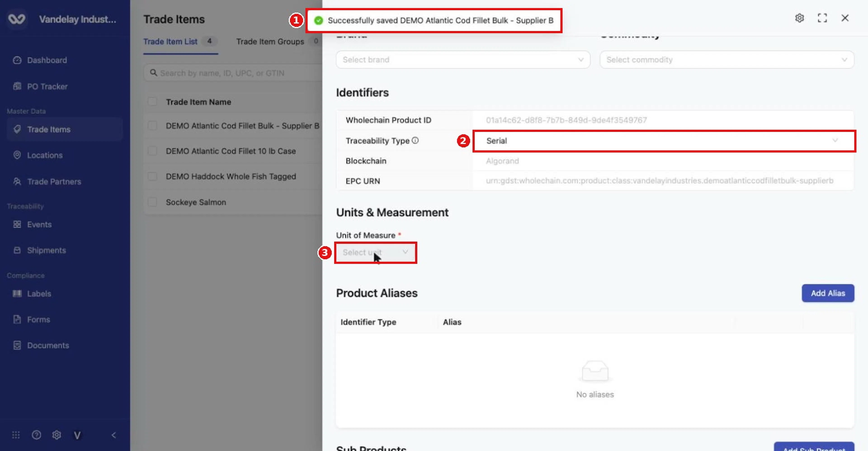The height and width of the screenshot is (451, 868).
Task: Open DEMO Atlantic Cod Fillet Bulk - Supplier B item
Action: (x=243, y=126)
